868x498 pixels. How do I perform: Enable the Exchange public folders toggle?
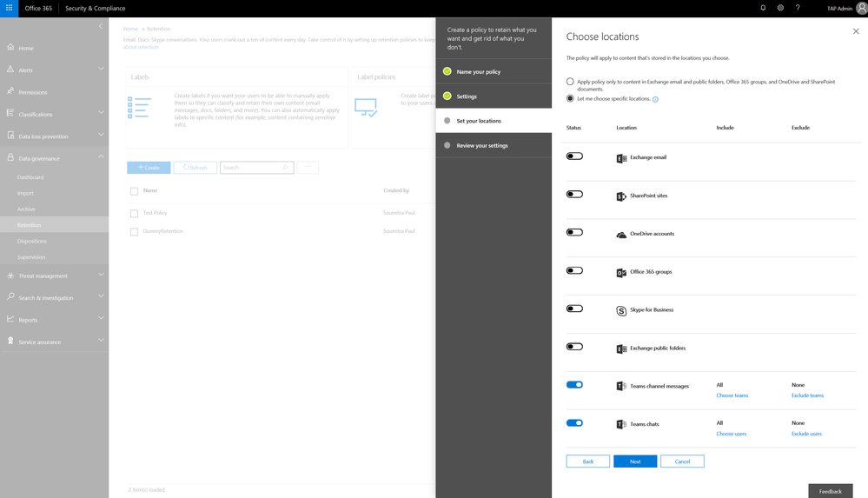coord(574,347)
